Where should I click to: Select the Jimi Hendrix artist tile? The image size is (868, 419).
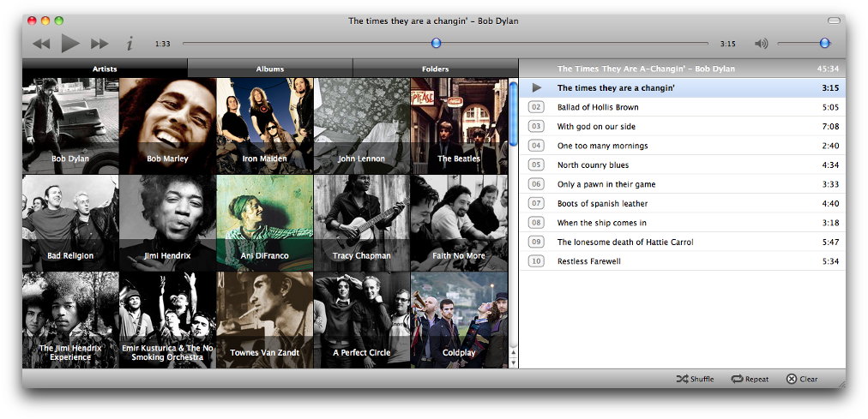[167, 223]
